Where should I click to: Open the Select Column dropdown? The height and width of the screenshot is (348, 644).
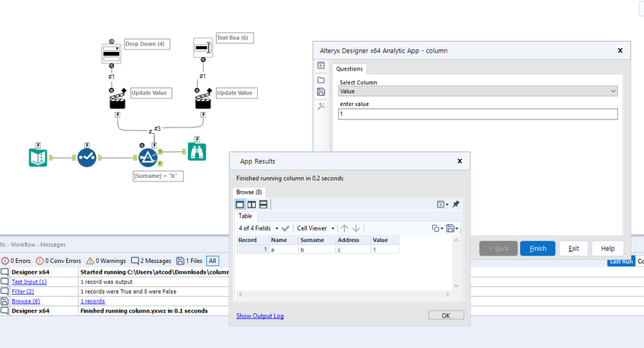478,92
